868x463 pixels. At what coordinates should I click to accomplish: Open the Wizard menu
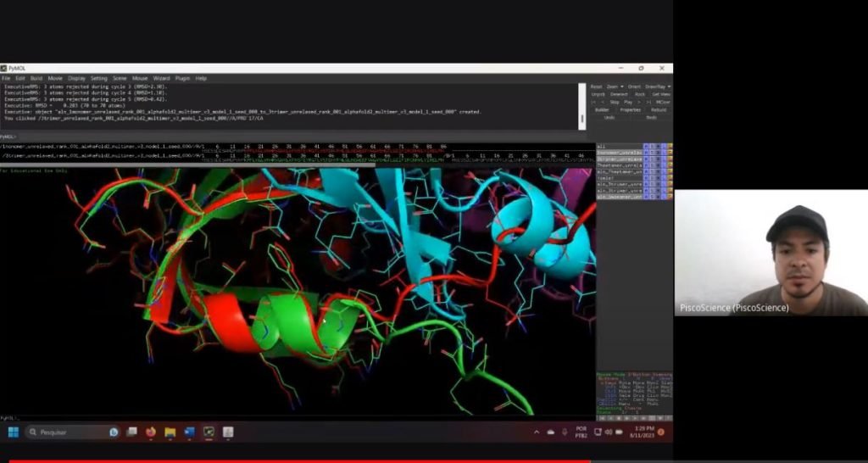pos(161,78)
